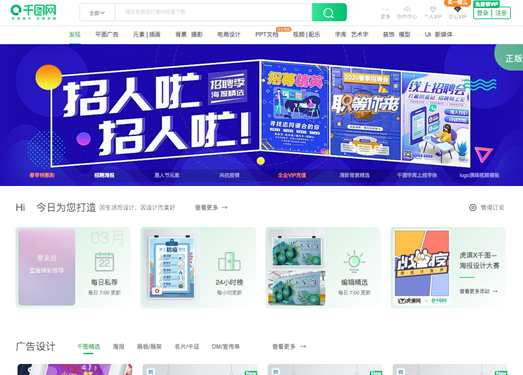Open the blue clipboard poster thumbnail

[x=171, y=267]
